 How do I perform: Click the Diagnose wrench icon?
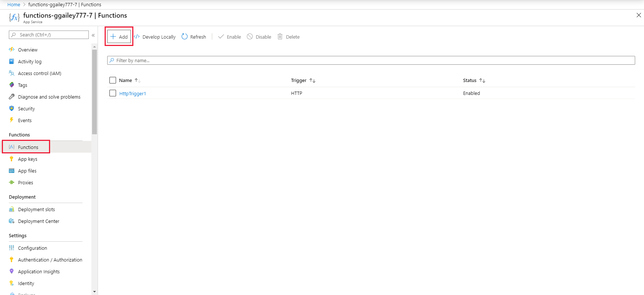pos(12,97)
